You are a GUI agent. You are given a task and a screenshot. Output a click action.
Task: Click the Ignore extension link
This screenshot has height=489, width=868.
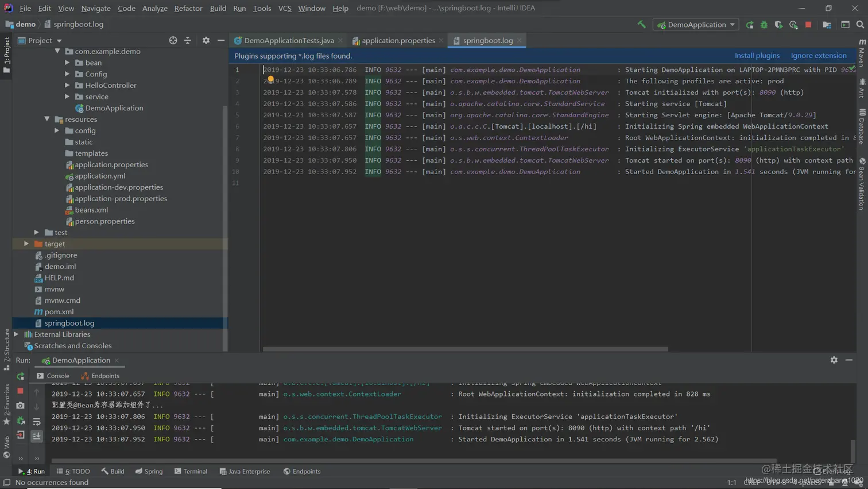tap(818, 56)
